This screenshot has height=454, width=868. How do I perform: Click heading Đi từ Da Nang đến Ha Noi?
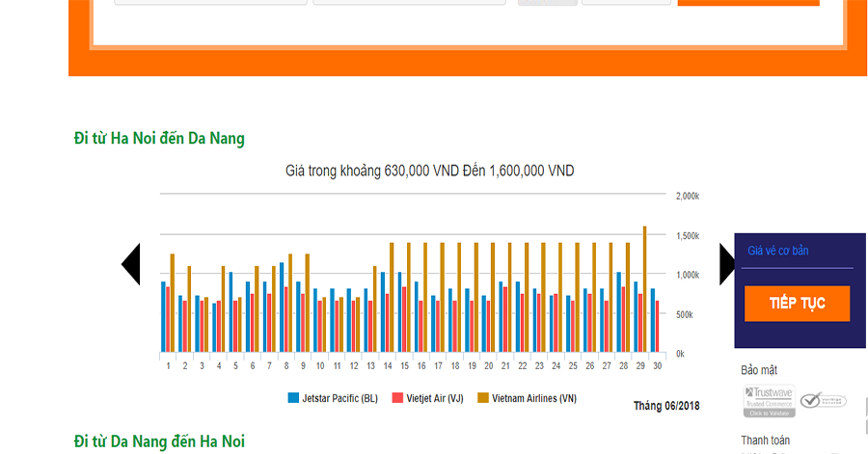click(159, 441)
